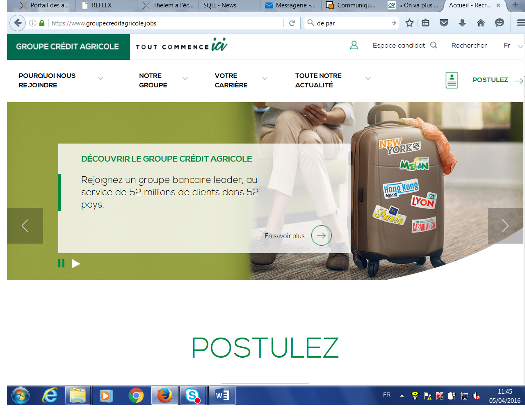Click Rechercher search link
Viewport: 525px width, 420px height.
click(469, 46)
